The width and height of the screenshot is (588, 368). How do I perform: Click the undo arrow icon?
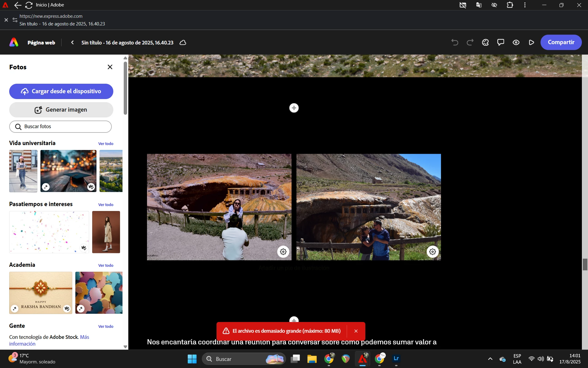455,42
